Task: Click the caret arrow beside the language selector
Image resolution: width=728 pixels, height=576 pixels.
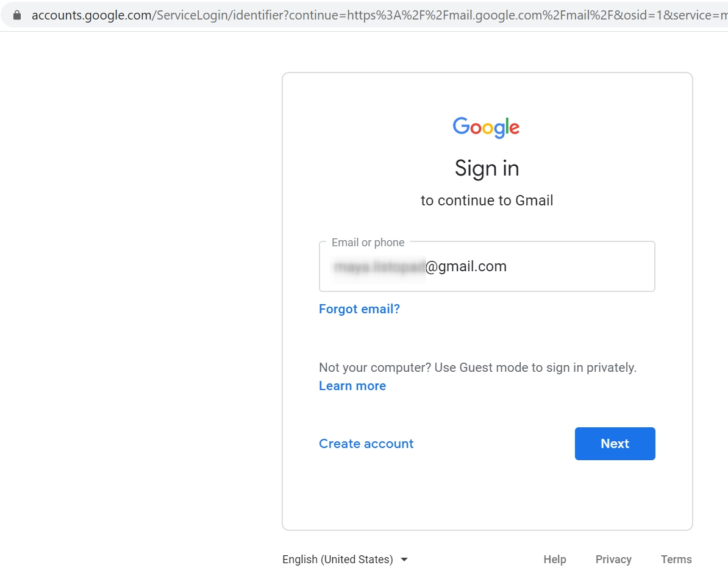Action: [404, 560]
